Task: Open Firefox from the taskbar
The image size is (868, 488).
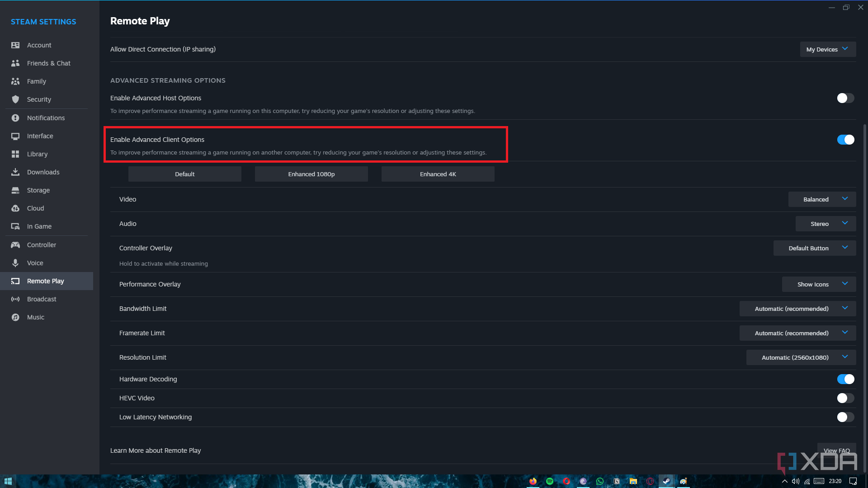Action: click(x=533, y=481)
